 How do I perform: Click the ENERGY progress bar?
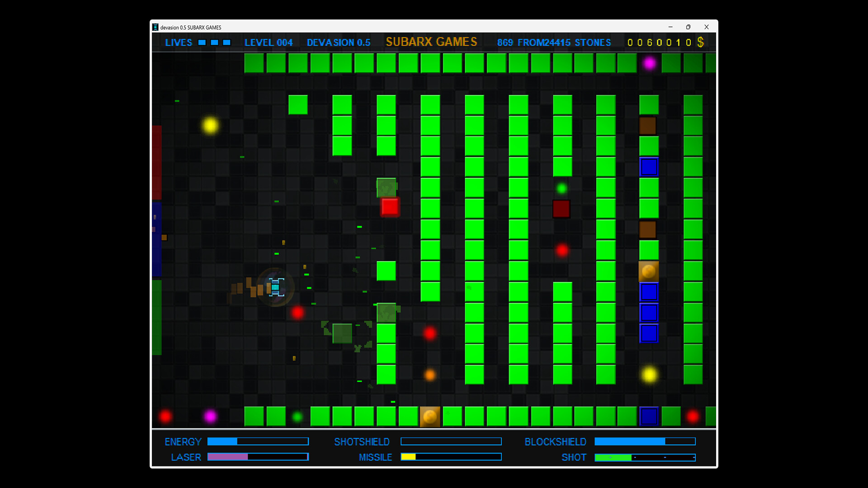(258, 441)
